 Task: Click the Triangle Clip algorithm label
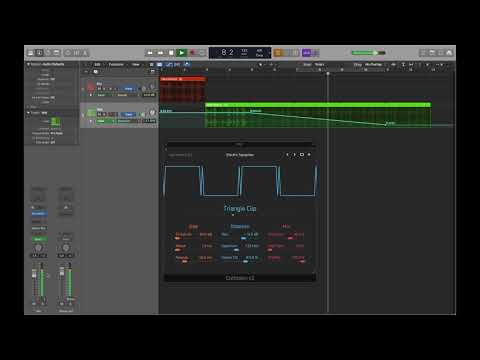[240, 208]
